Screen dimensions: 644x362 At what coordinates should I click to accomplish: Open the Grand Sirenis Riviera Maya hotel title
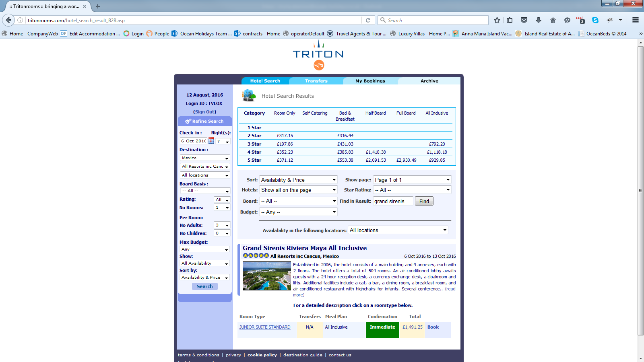tap(305, 248)
